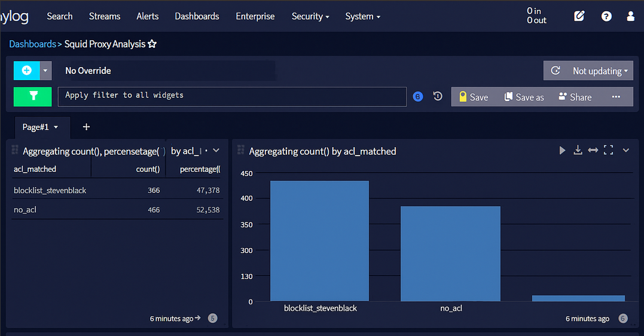
Task: Click the small third bar in chart
Action: click(x=578, y=298)
